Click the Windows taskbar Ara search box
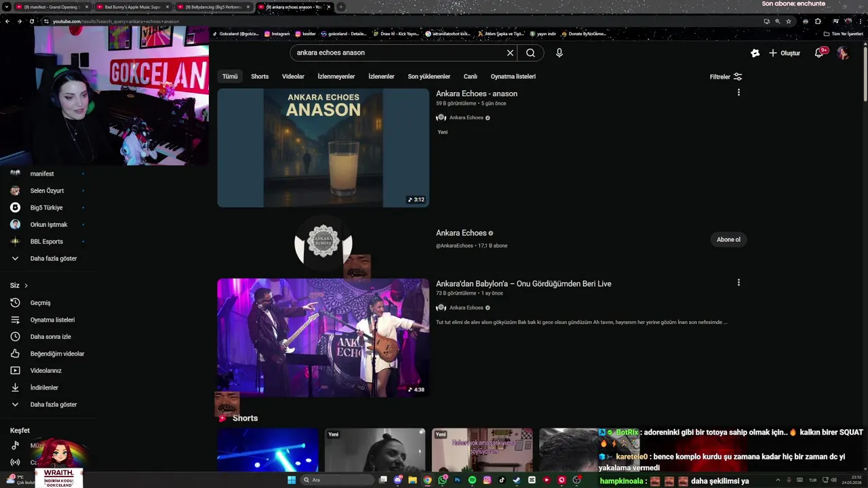 tap(339, 480)
